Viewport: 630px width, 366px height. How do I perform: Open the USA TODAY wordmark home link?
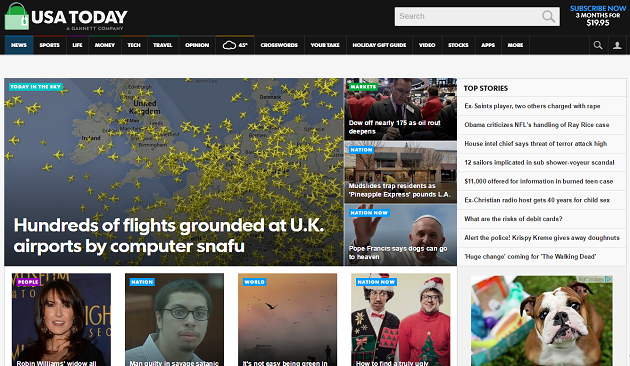pyautogui.click(x=80, y=17)
